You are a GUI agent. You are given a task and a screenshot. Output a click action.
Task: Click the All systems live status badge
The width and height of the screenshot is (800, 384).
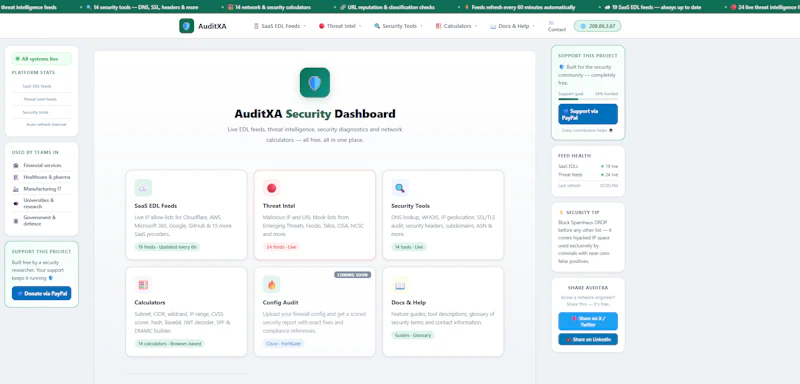(x=42, y=59)
